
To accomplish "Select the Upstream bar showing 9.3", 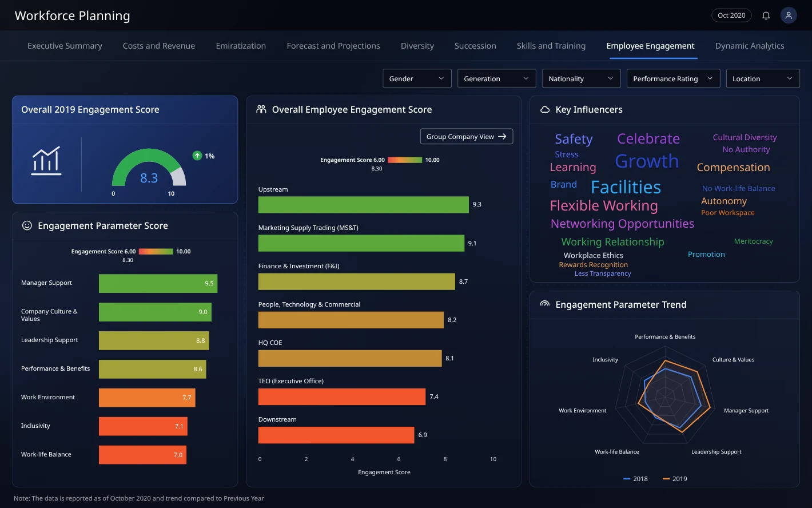I will (x=363, y=205).
